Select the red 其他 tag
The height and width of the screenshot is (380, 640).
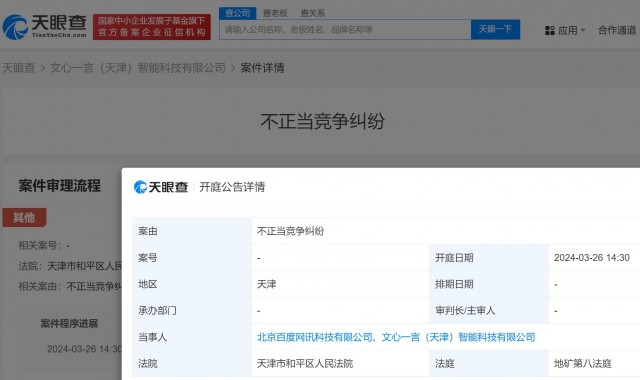coord(24,218)
